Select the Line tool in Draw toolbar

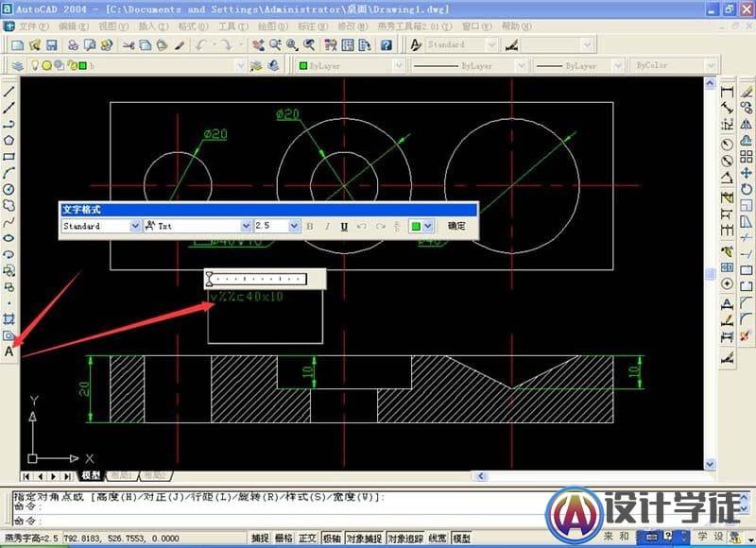(x=9, y=92)
